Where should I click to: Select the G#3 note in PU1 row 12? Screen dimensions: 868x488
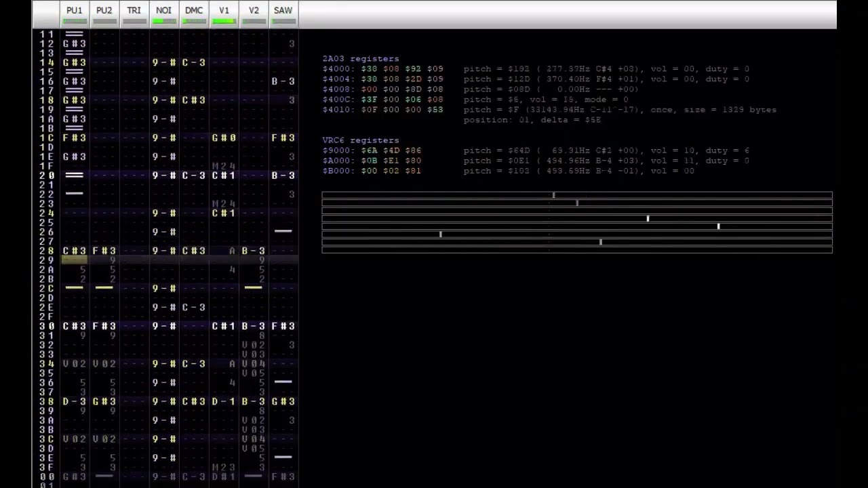pyautogui.click(x=75, y=43)
